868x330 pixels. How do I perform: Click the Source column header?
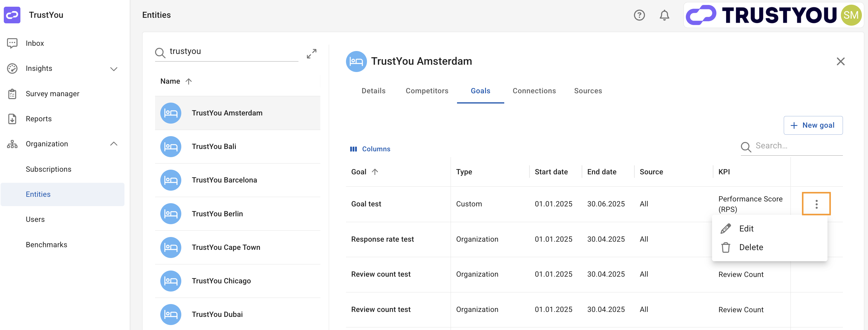coord(651,172)
